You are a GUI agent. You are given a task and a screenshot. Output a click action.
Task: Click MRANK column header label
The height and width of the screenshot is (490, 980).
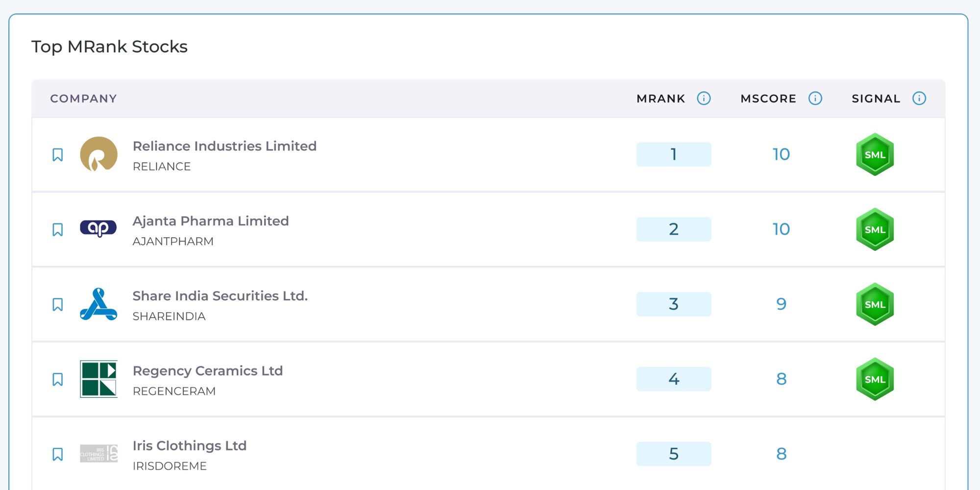point(661,98)
